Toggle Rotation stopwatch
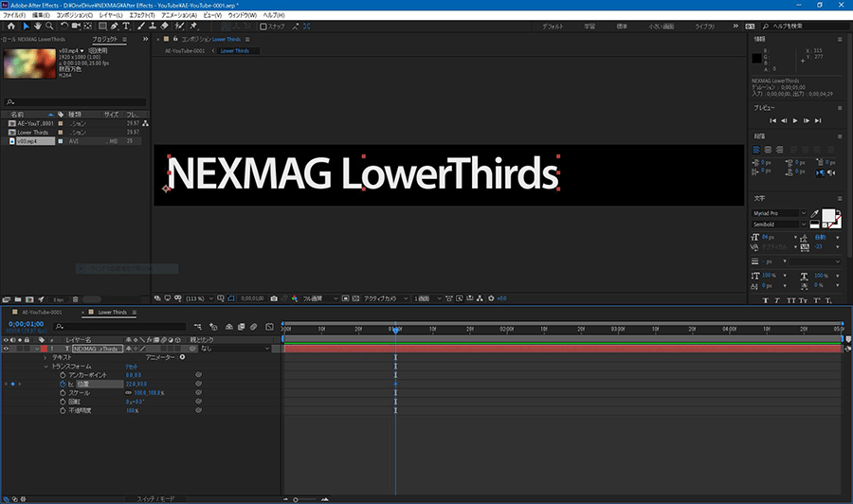The width and height of the screenshot is (853, 504). point(63,402)
